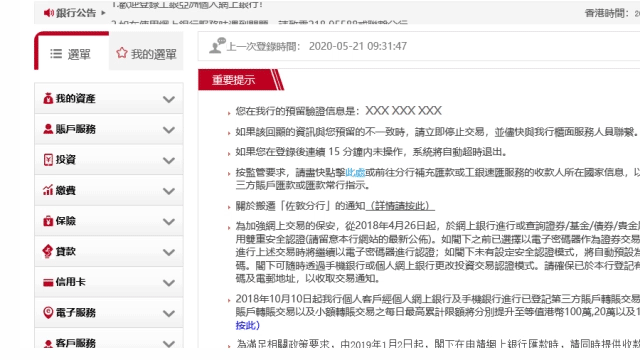The image size is (640, 360).
Task: Open the (詳情請按此) link
Action: [400, 206]
